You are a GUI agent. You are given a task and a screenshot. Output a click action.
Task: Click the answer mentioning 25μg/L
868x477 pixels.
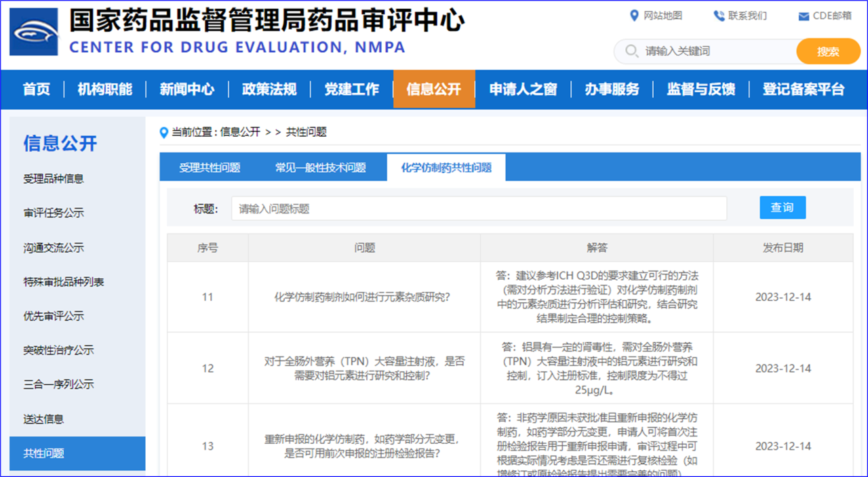pyautogui.click(x=597, y=368)
